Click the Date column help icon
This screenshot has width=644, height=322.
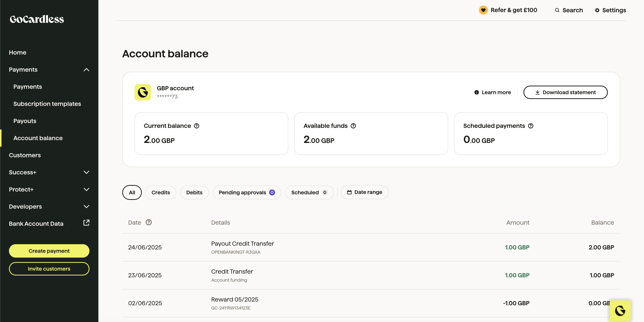(149, 222)
